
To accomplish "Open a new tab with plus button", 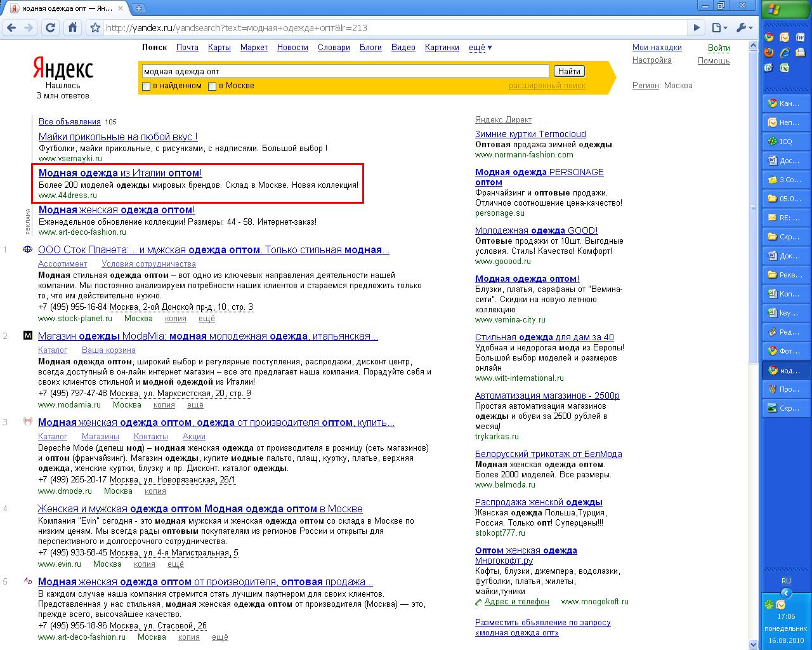I will point(139,8).
